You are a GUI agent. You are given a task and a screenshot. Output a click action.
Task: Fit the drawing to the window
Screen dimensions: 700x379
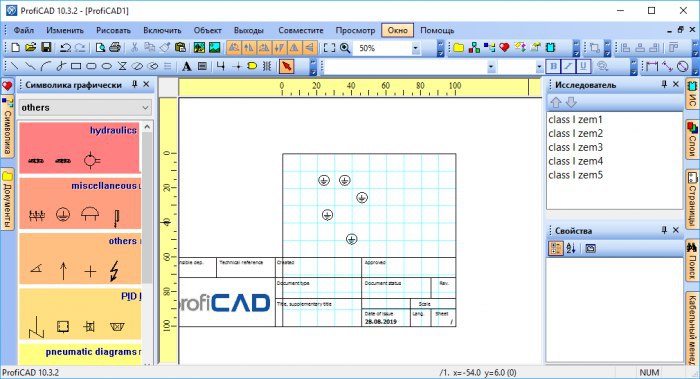(x=329, y=48)
